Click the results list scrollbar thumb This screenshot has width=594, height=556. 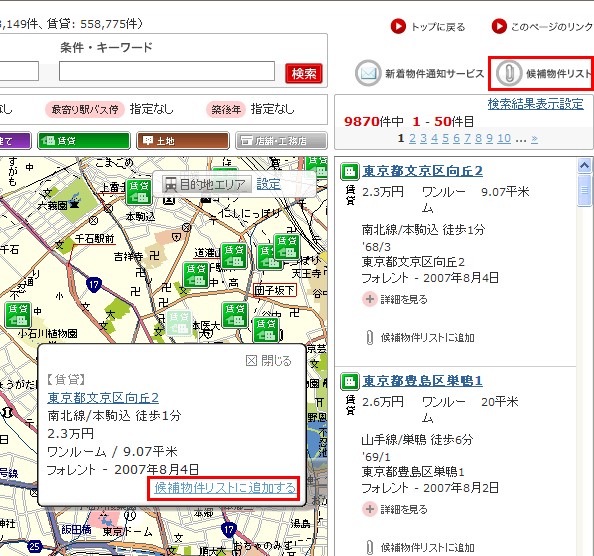coord(584,191)
